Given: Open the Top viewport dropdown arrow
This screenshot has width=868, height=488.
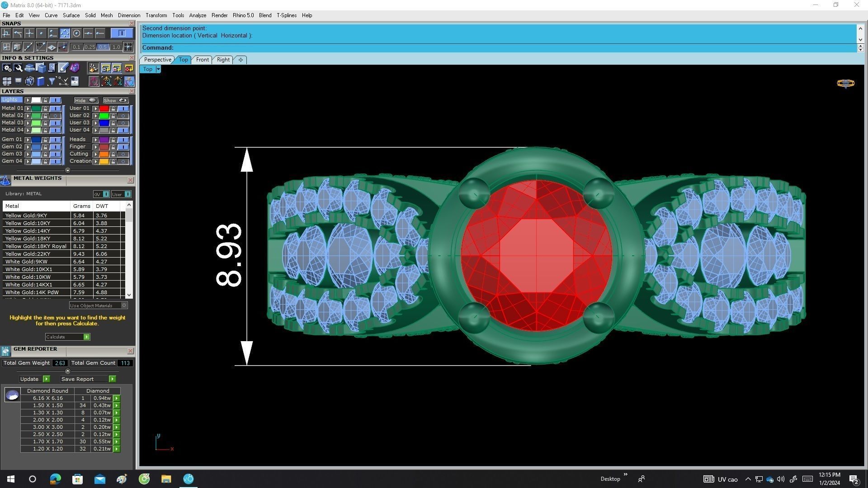Looking at the screenshot, I should pos(158,69).
